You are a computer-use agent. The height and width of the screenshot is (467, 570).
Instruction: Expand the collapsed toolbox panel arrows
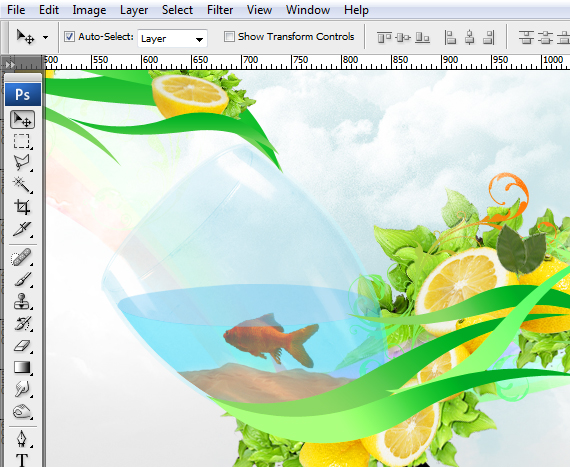pos(10,65)
